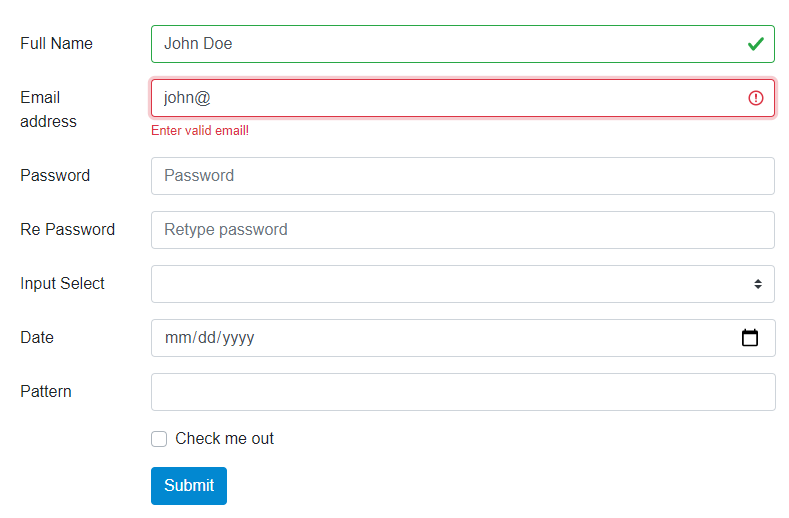Viewport: 789px width, 518px height.
Task: Open the date picker calendar icon
Action: [x=750, y=338]
